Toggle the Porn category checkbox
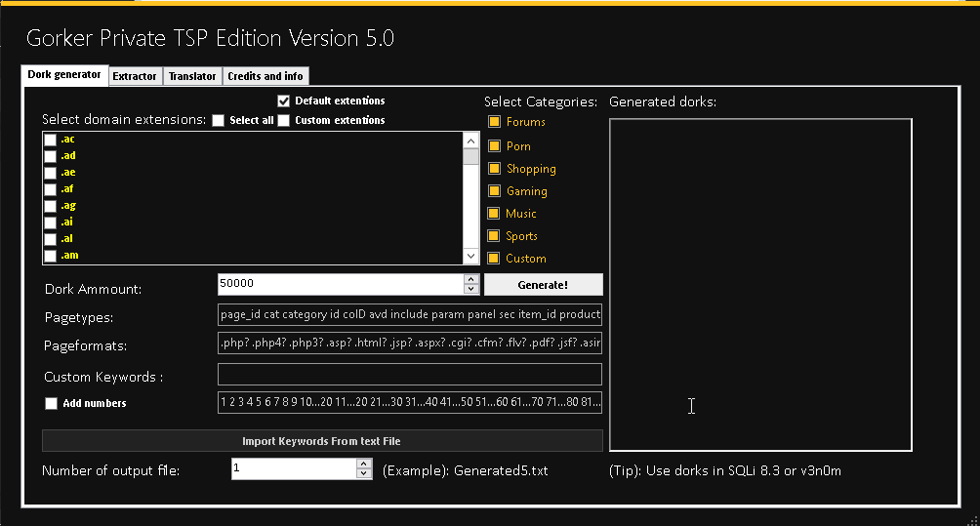This screenshot has height=526, width=980. (494, 145)
